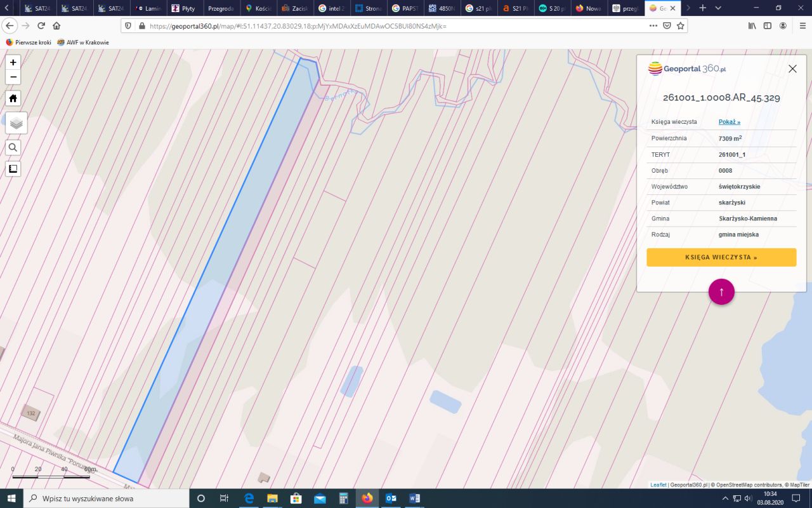Click the parcel ID 261001_1.0008.AR_45.329
Screen dimensions: 812x508
click(721, 98)
